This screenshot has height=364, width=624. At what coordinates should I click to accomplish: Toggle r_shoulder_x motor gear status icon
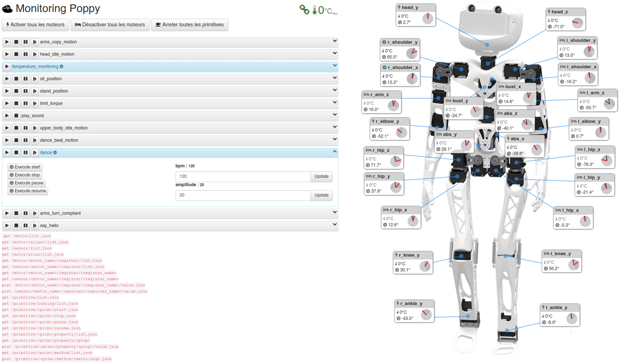(384, 68)
